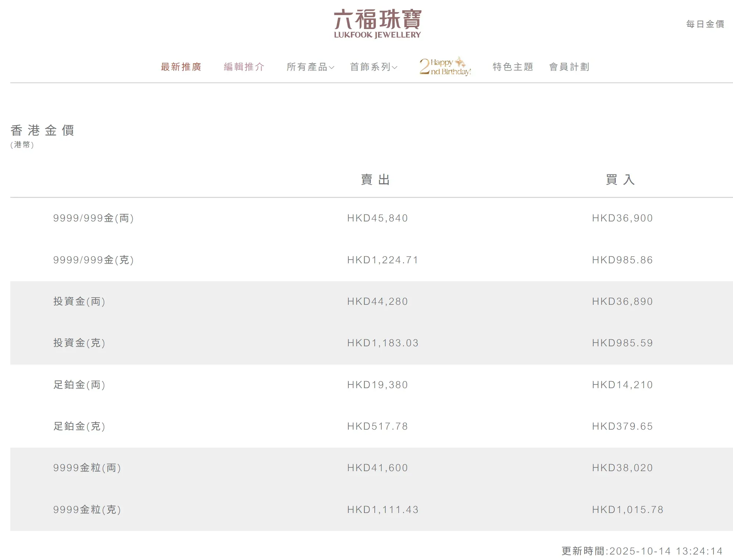Open the 最新推廣 menu item
The height and width of the screenshot is (560, 733).
tap(181, 67)
